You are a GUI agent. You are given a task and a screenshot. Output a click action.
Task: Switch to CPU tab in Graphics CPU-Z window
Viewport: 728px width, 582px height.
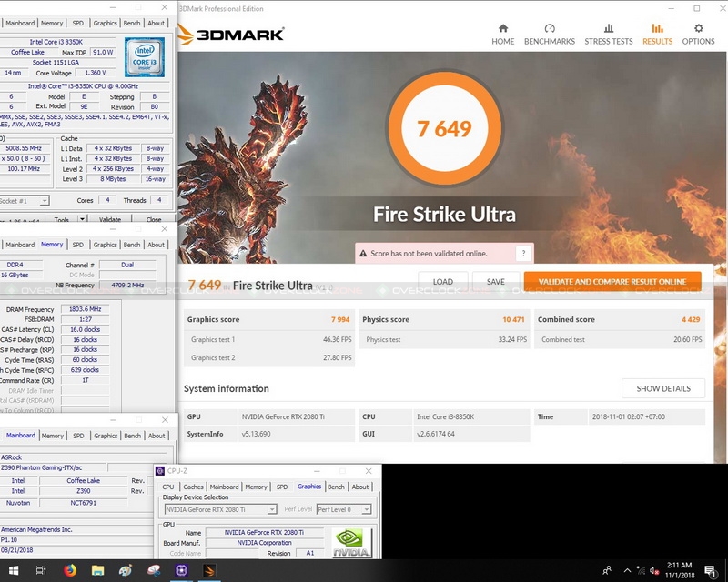click(x=168, y=487)
